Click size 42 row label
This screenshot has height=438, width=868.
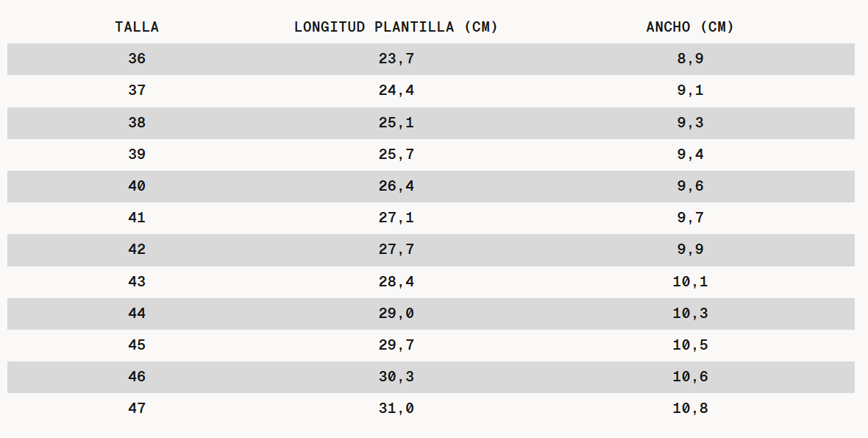(137, 250)
